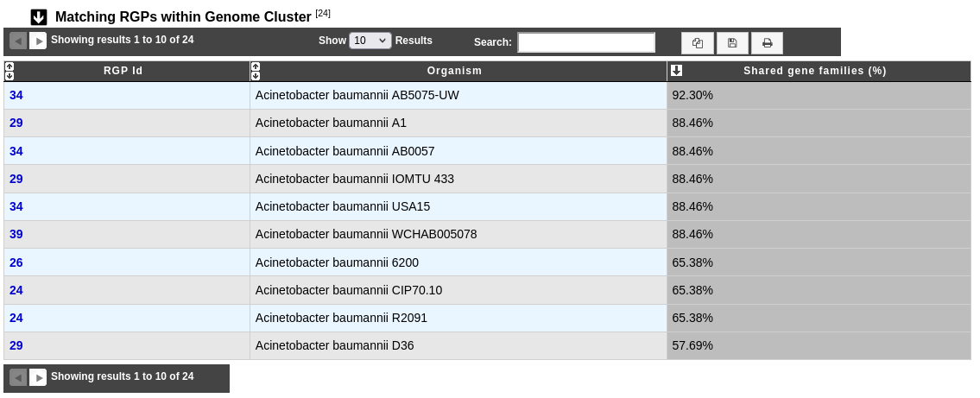Image resolution: width=980 pixels, height=398 pixels.
Task: Click the print table icon
Action: 767,43
